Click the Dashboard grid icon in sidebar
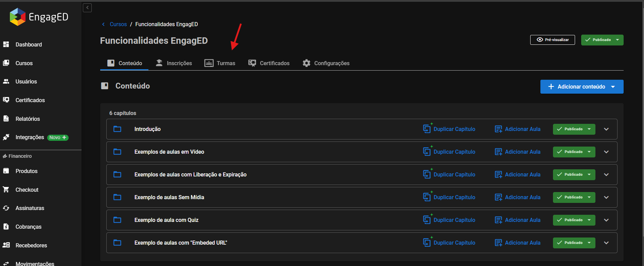 click(6, 44)
